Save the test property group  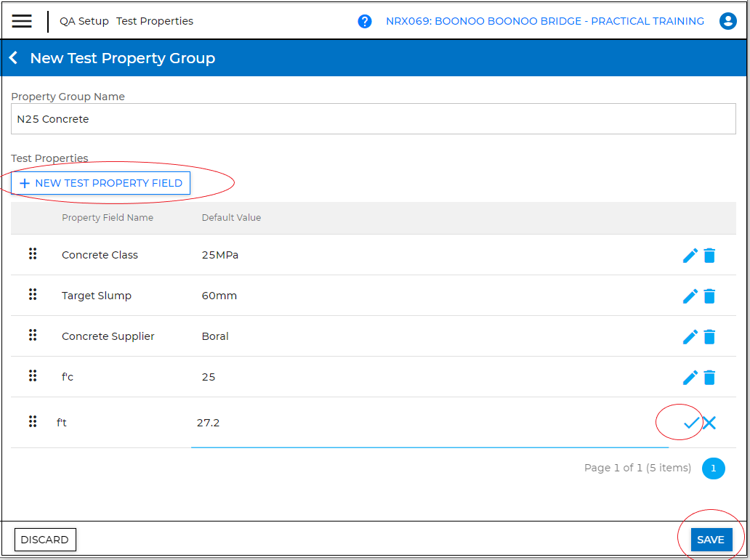coord(711,540)
